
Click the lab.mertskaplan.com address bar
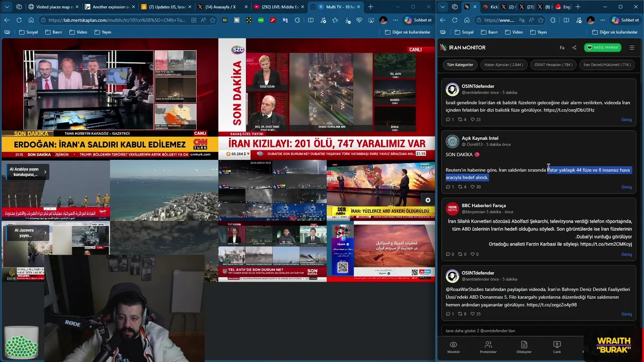coord(117,20)
